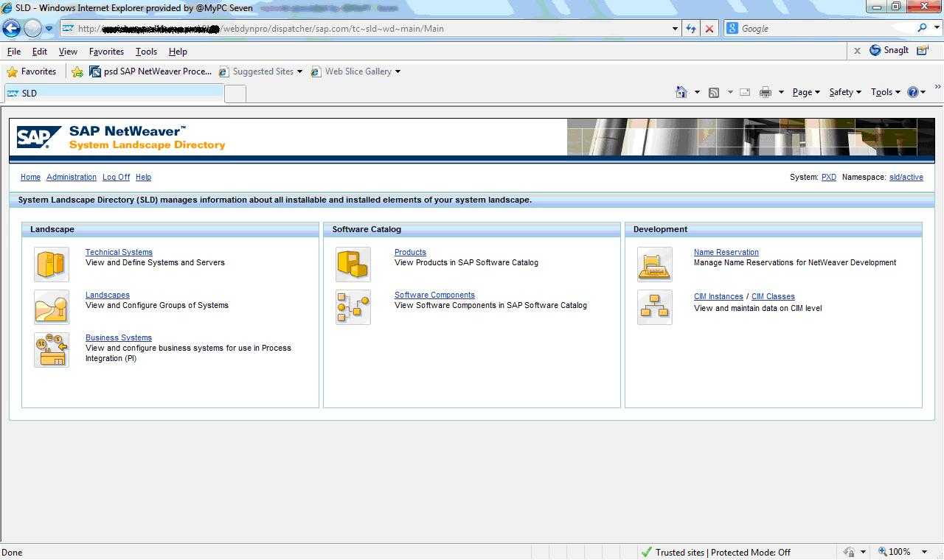Open the Home button dropdown arrow

pos(697,92)
